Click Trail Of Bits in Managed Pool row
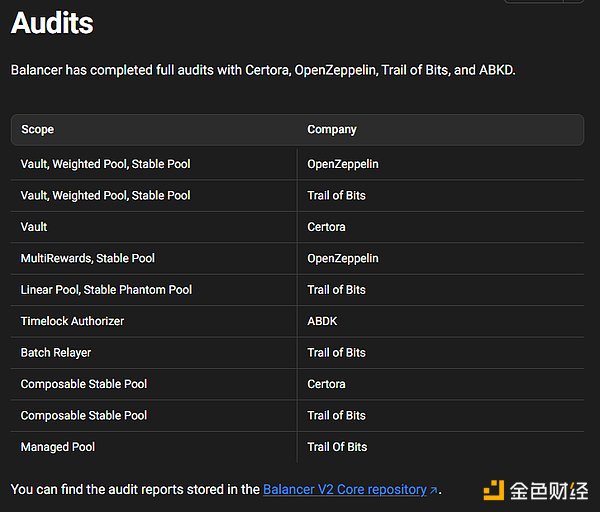The height and width of the screenshot is (512, 600). pyautogui.click(x=337, y=447)
